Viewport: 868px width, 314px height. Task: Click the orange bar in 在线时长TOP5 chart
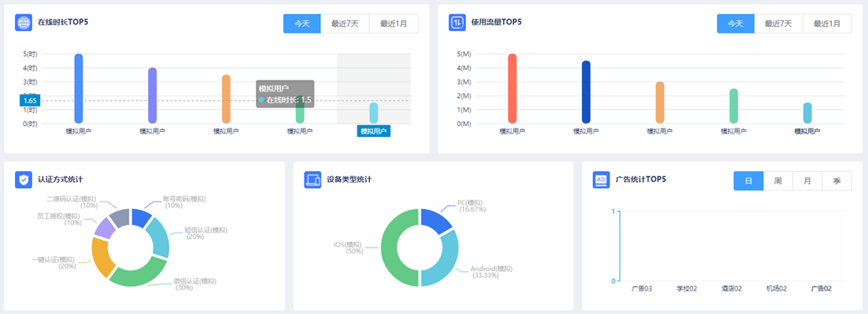click(226, 99)
